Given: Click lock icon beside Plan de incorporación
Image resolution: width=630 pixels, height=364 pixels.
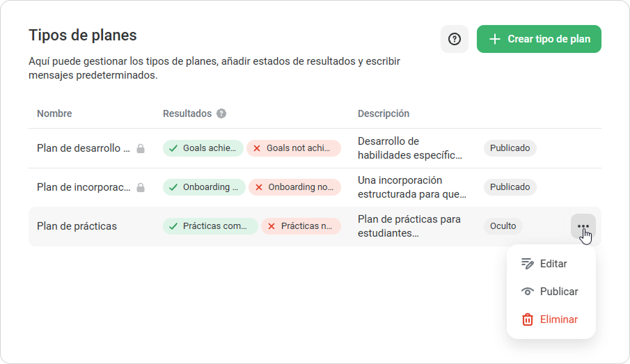Looking at the screenshot, I should pos(141,188).
